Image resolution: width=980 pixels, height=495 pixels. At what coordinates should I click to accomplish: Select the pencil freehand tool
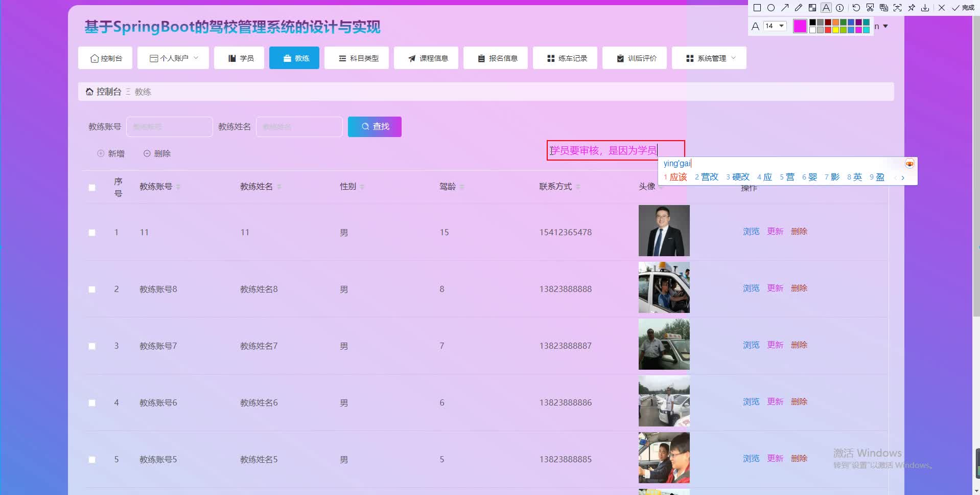click(x=799, y=8)
